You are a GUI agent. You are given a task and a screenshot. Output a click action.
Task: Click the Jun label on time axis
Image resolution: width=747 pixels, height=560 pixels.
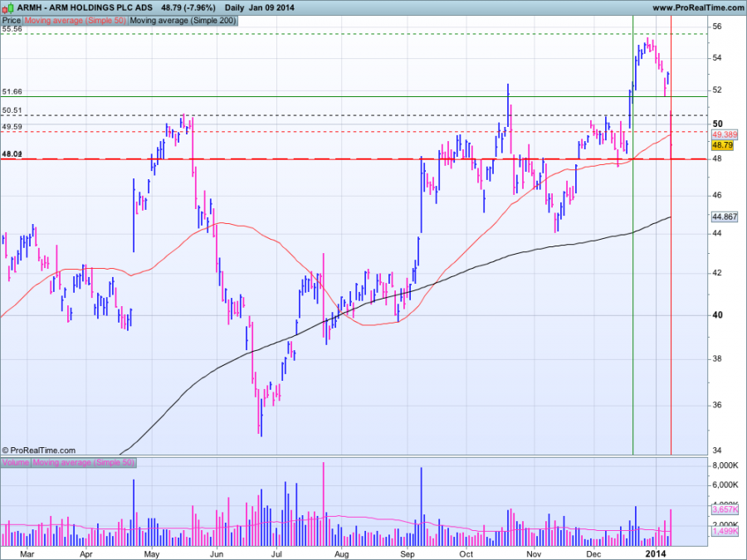coord(217,554)
